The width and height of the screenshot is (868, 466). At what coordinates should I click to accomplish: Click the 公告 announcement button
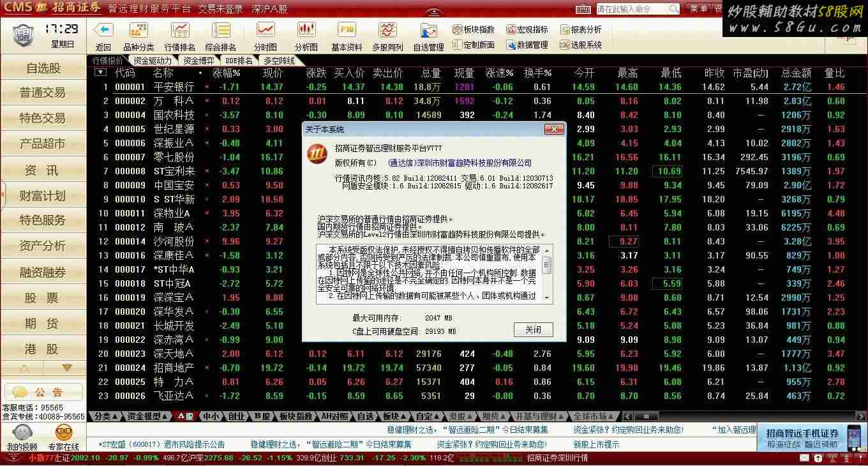click(43, 392)
